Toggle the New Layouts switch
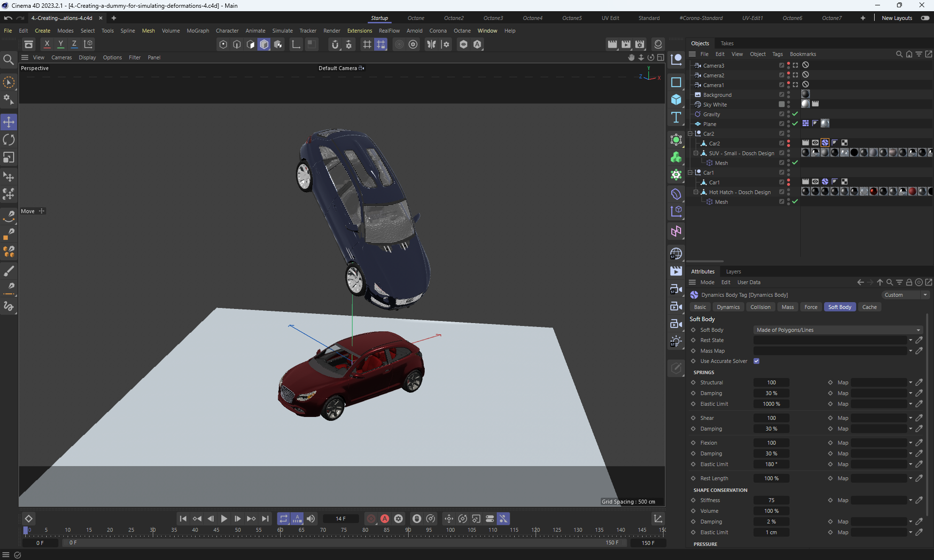934x560 pixels. click(925, 18)
